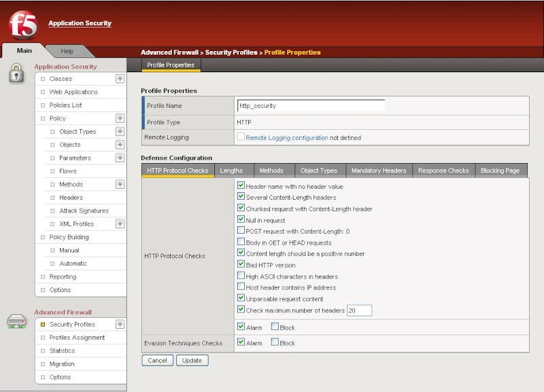544x392 pixels.
Task: Toggle Chunked request with Content-Length header
Action: coord(241,208)
